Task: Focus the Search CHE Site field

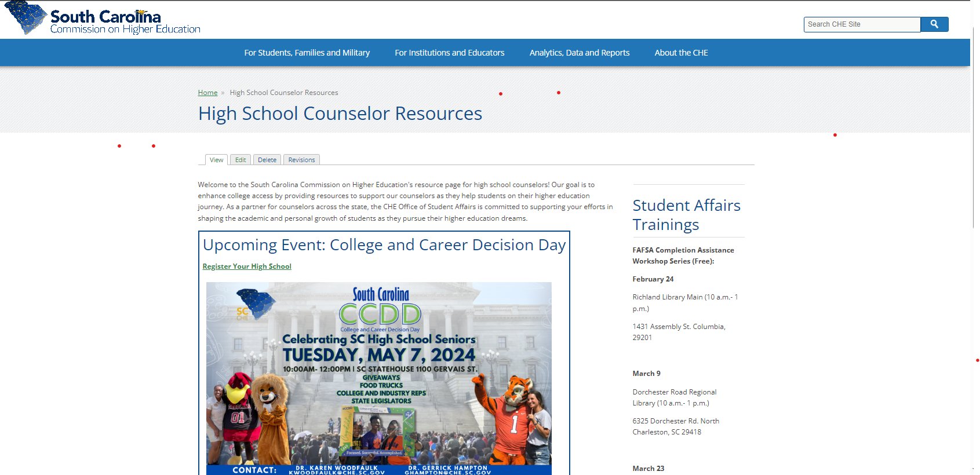Action: tap(862, 24)
